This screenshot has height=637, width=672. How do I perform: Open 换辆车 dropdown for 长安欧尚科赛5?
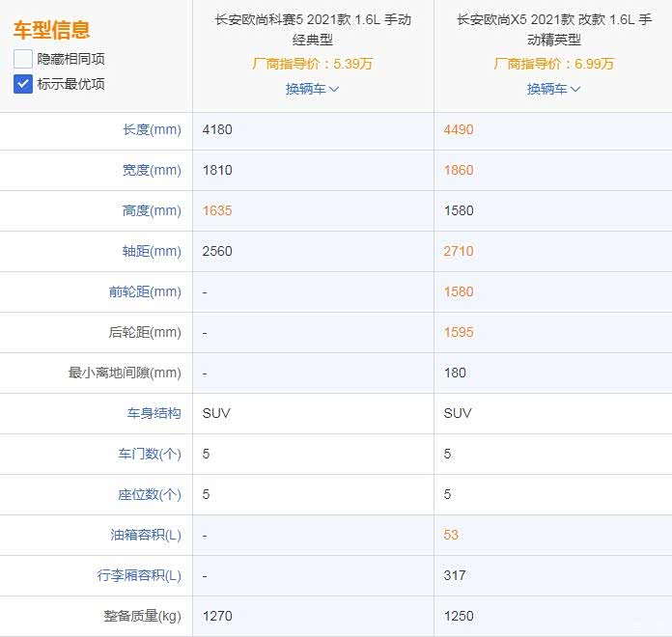tap(312, 89)
